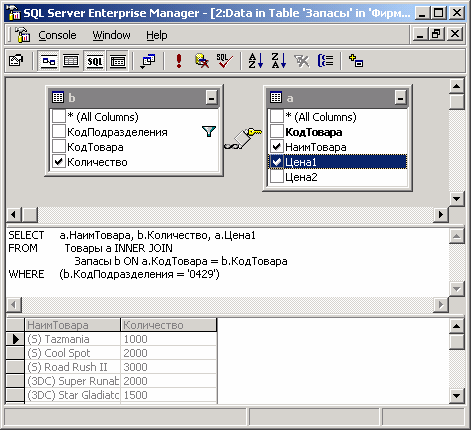Screen dimensions: 471x430
Task: Restore the inner document window
Action: click(x=436, y=34)
